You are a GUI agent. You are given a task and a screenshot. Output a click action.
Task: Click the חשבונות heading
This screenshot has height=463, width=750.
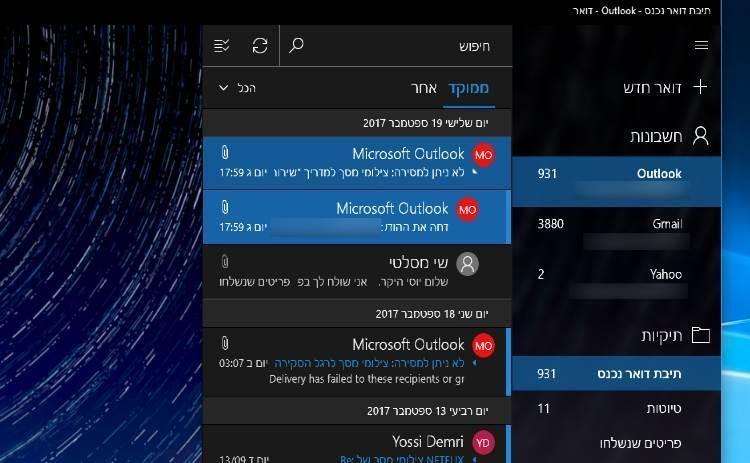[x=656, y=136]
